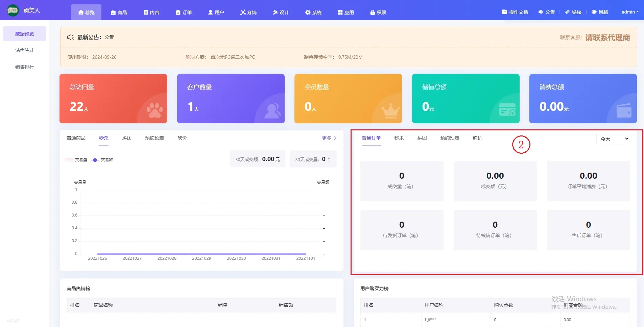Toggle the 交易额 chart legend series

pos(102,160)
